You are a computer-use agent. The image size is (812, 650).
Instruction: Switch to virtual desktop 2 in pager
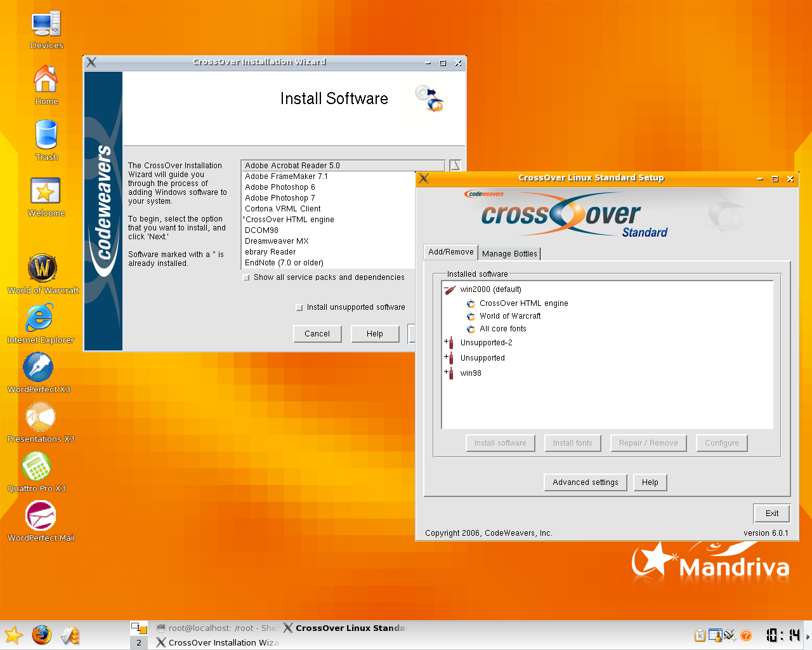coord(139,642)
